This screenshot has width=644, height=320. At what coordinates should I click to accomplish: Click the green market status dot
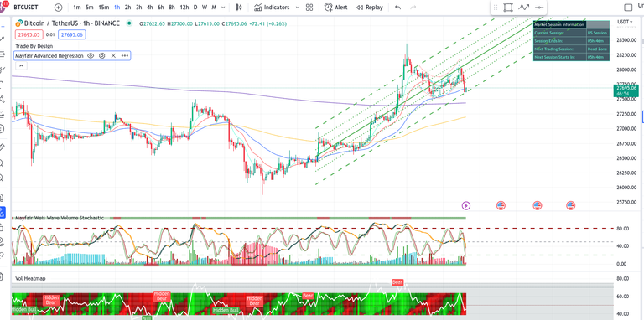[x=129, y=23]
